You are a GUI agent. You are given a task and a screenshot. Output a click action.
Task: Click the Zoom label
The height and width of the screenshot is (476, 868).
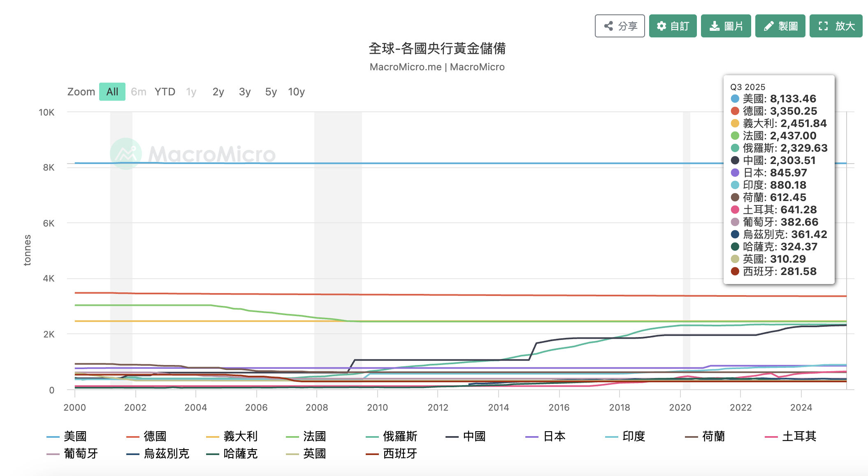point(81,92)
